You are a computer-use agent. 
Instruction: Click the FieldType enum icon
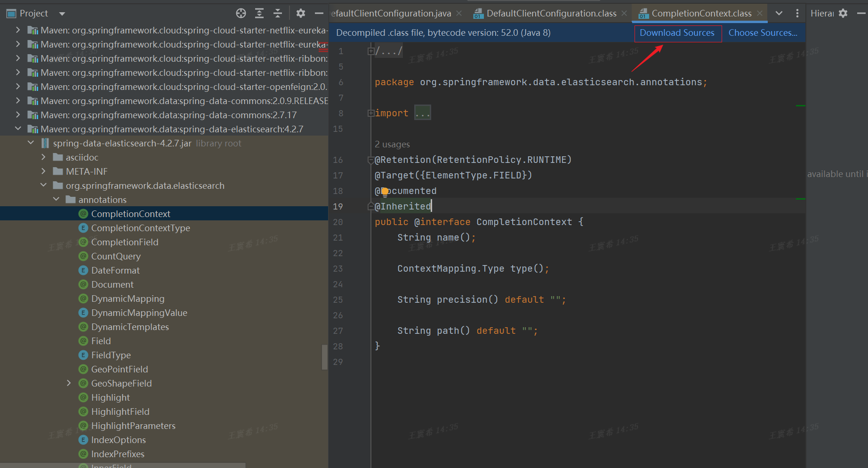(83, 355)
